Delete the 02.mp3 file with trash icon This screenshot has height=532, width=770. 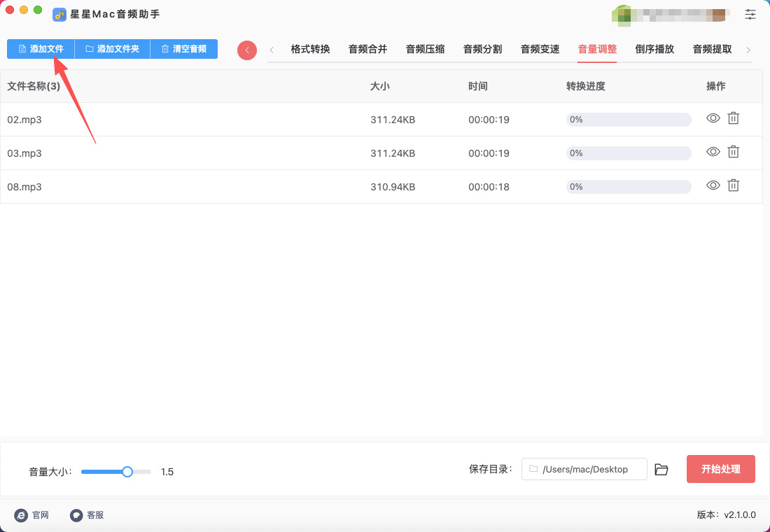pyautogui.click(x=733, y=118)
